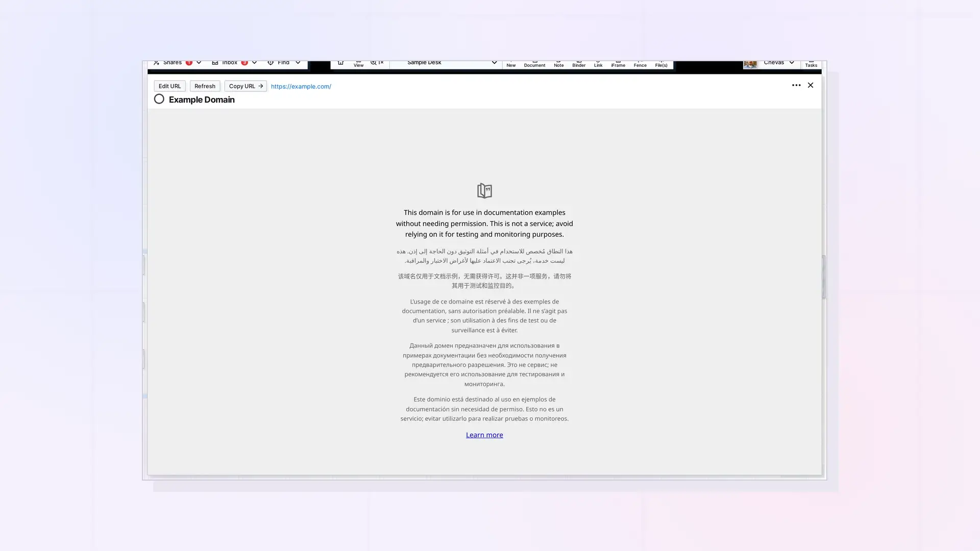Click the French paragraph starting 'L'usage de ce'

pos(484,316)
